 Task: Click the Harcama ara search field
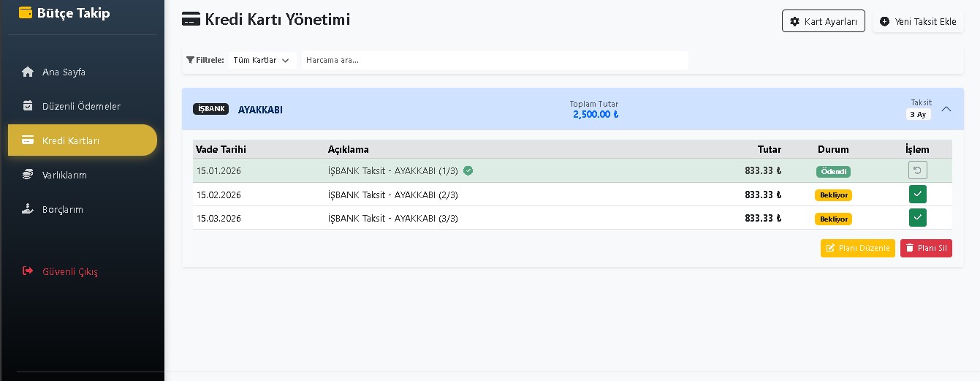pyautogui.click(x=495, y=60)
